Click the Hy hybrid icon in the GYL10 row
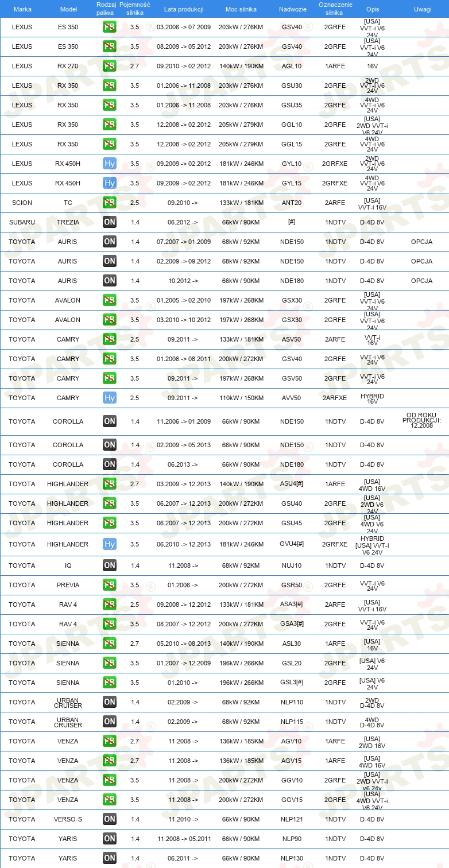This screenshot has height=868, width=449. (110, 164)
